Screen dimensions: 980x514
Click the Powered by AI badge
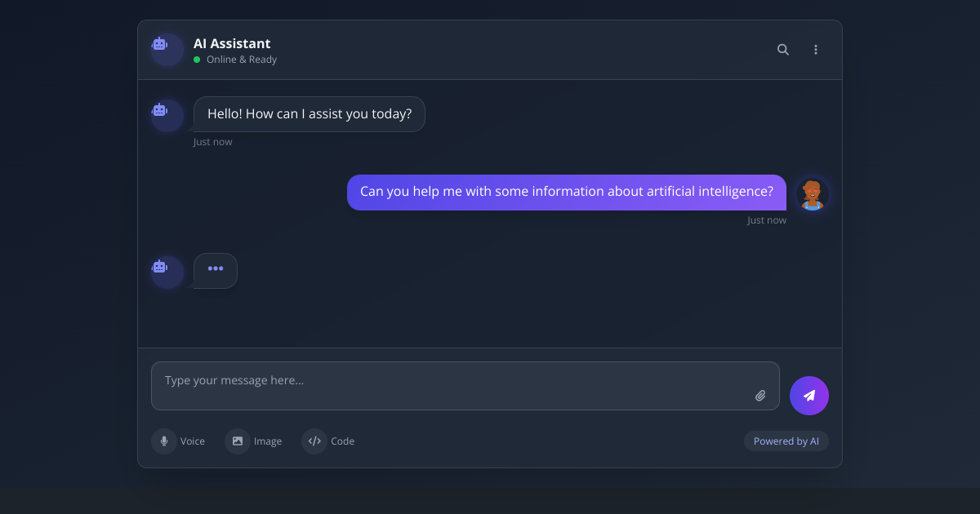click(786, 441)
